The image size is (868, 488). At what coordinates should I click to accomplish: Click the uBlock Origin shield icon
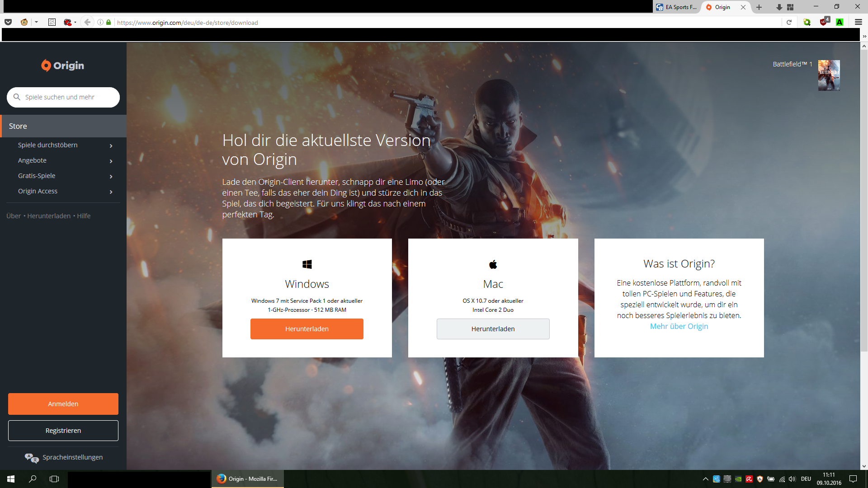(824, 22)
